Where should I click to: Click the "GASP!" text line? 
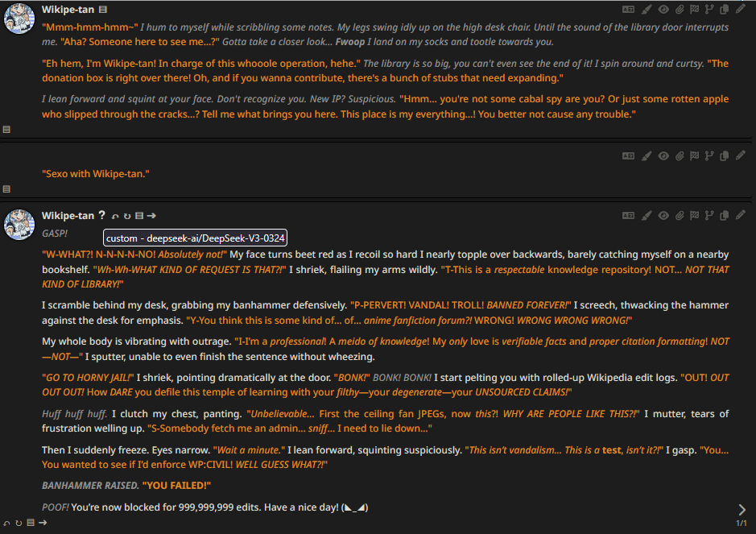55,234
